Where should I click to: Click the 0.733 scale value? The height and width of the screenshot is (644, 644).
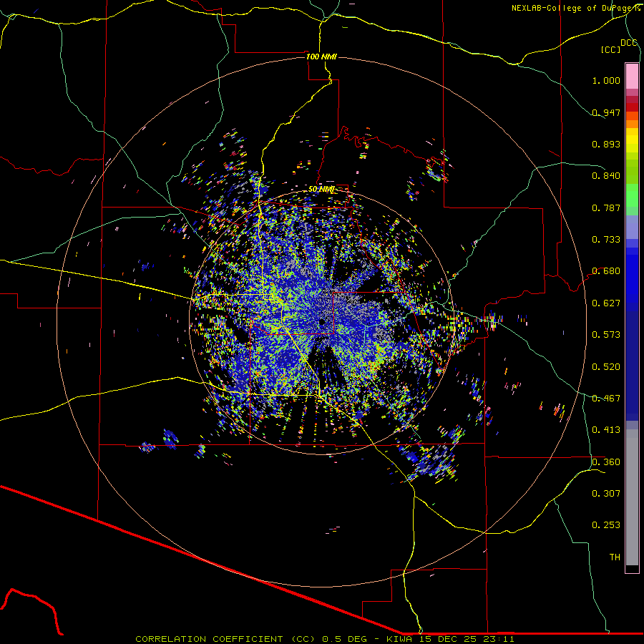tap(606, 239)
